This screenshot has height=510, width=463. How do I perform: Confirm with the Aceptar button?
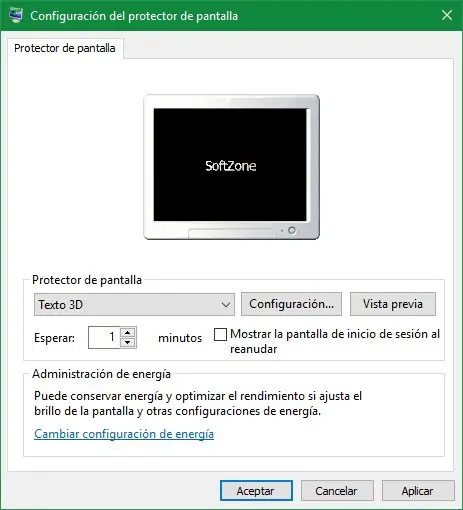(x=256, y=491)
